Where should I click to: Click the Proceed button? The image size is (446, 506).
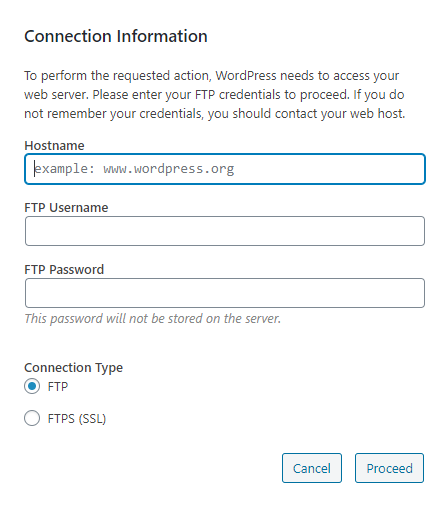[389, 468]
